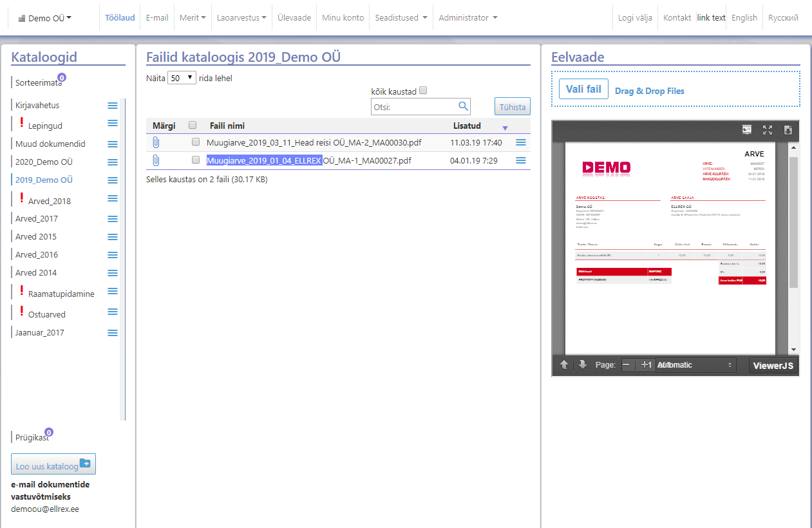Click the Tühista button
This screenshot has height=528, width=812.
pos(513,107)
